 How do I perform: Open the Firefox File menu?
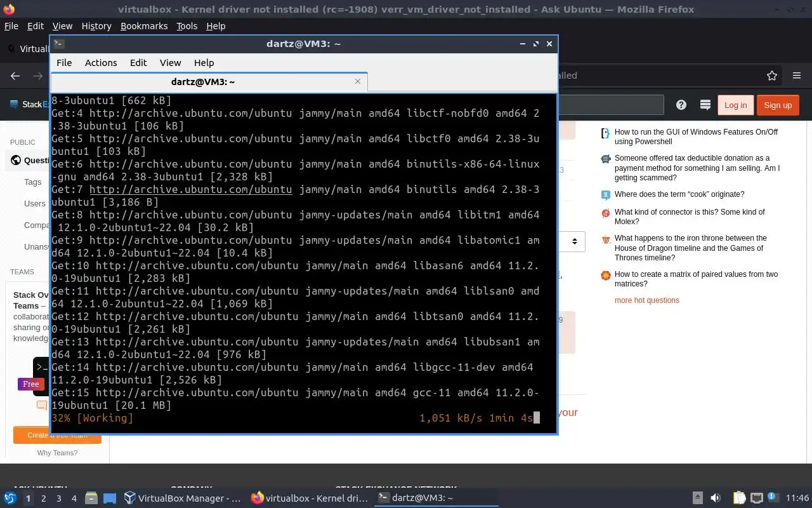[x=11, y=26]
